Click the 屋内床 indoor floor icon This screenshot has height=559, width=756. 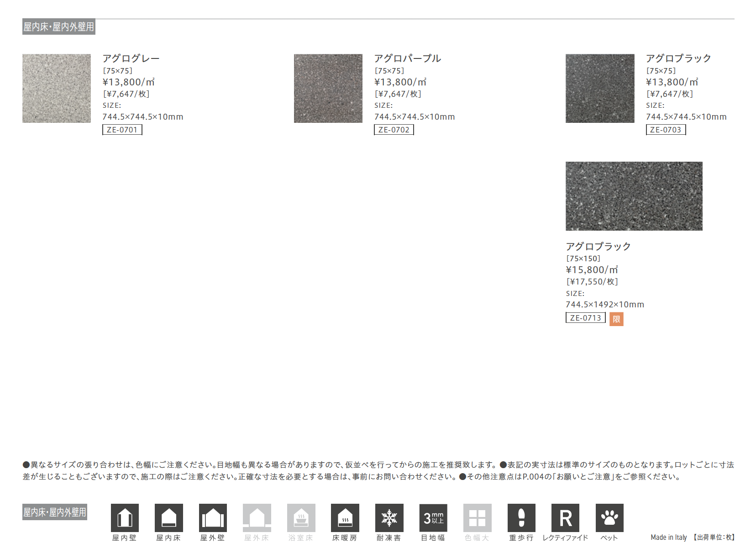[168, 518]
